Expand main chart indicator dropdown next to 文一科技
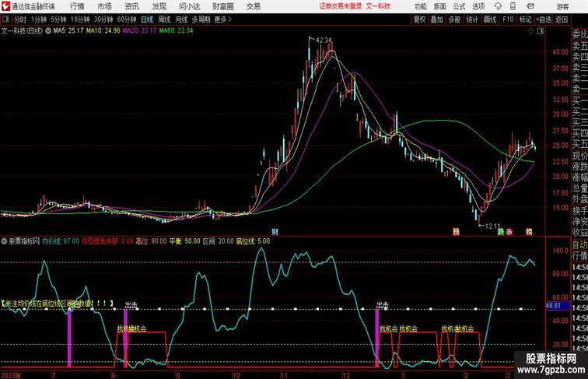This screenshot has width=588, height=379. (x=48, y=31)
